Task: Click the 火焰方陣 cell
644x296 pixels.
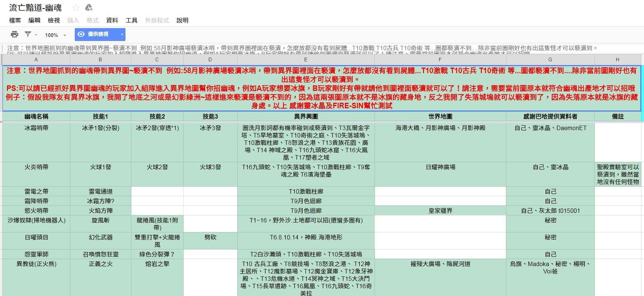Action: tap(101, 211)
